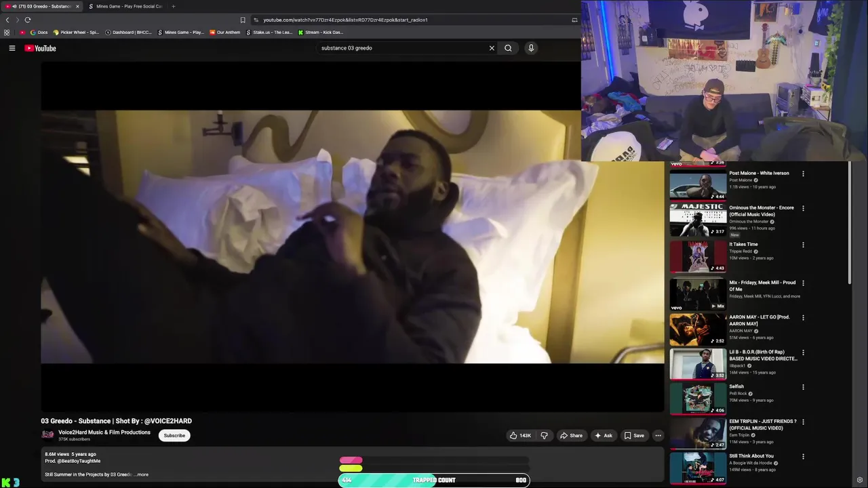Open Ominous the Monster - Encore thumbnail
868x488 pixels.
(698, 219)
